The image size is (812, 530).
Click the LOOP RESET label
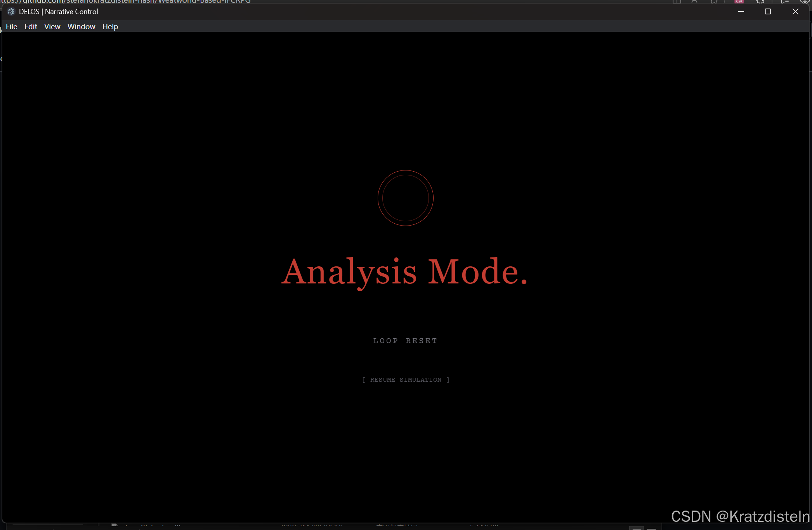coord(405,341)
